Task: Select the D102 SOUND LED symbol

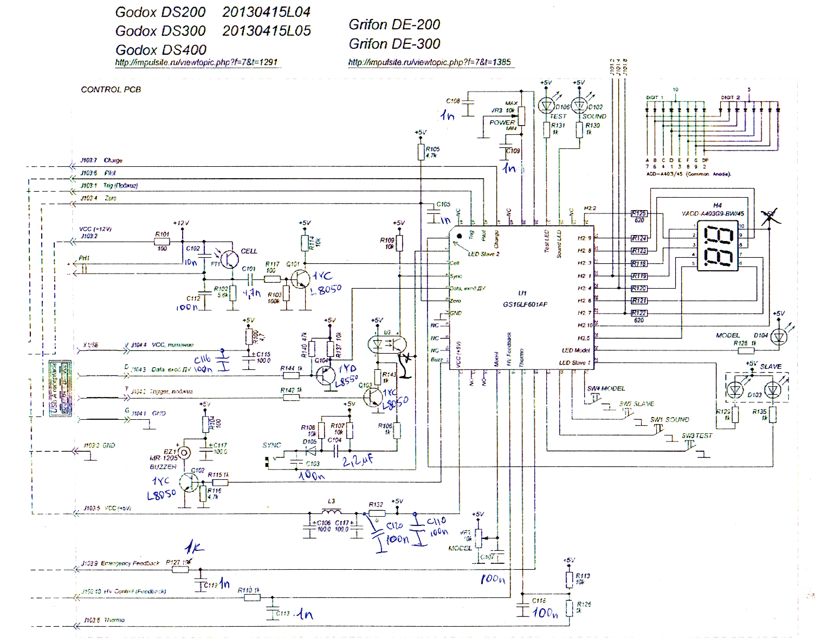Action: click(x=580, y=107)
